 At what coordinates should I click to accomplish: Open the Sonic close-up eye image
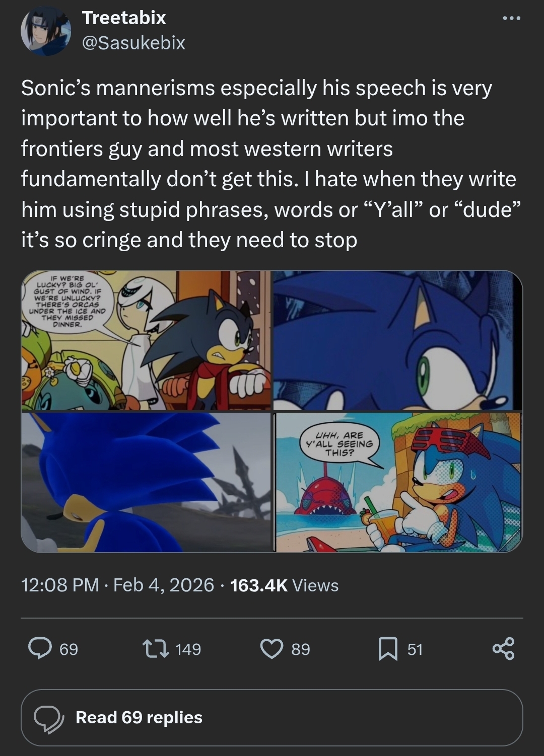coord(397,340)
